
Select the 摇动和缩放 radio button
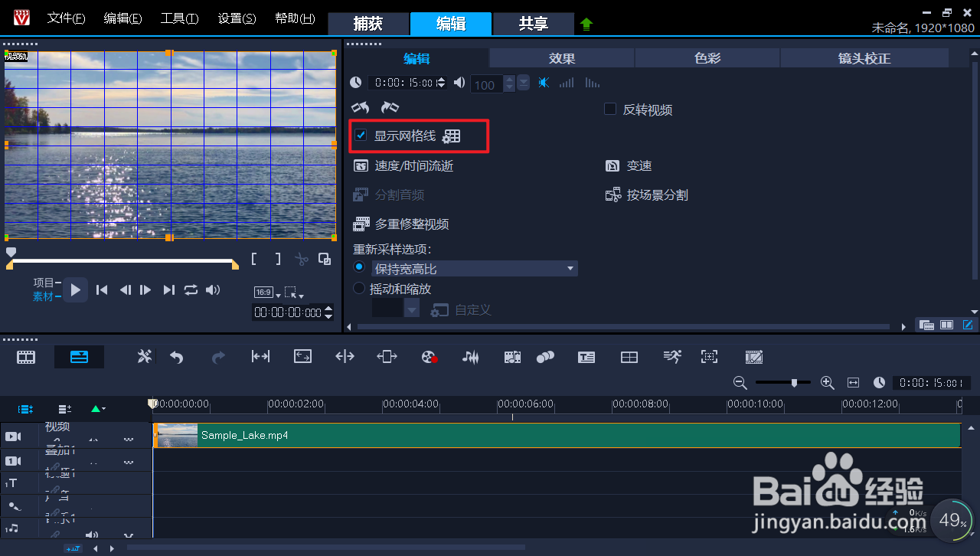coord(359,289)
